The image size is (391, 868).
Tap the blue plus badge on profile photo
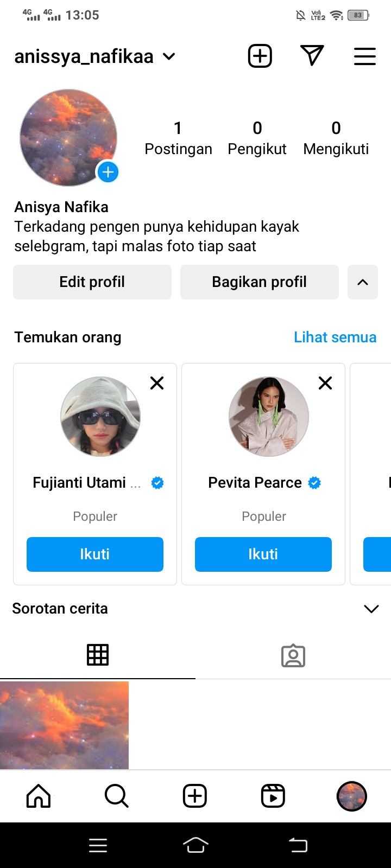108,173
